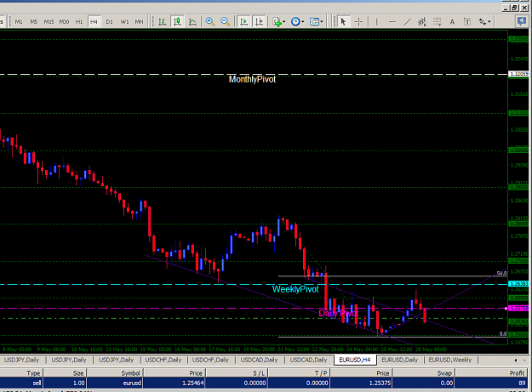Zoom in on the chart
This screenshot has height=392, width=532.
coord(210,22)
